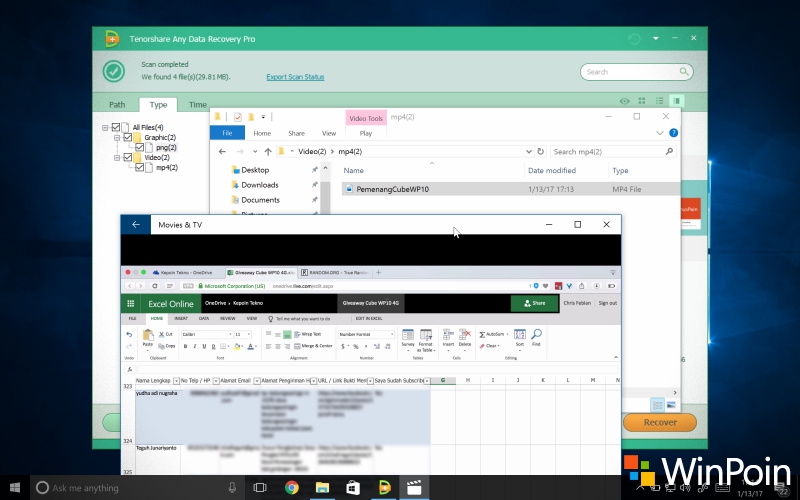
Task: Open Movies & TV from the taskbar
Action: [x=414, y=488]
